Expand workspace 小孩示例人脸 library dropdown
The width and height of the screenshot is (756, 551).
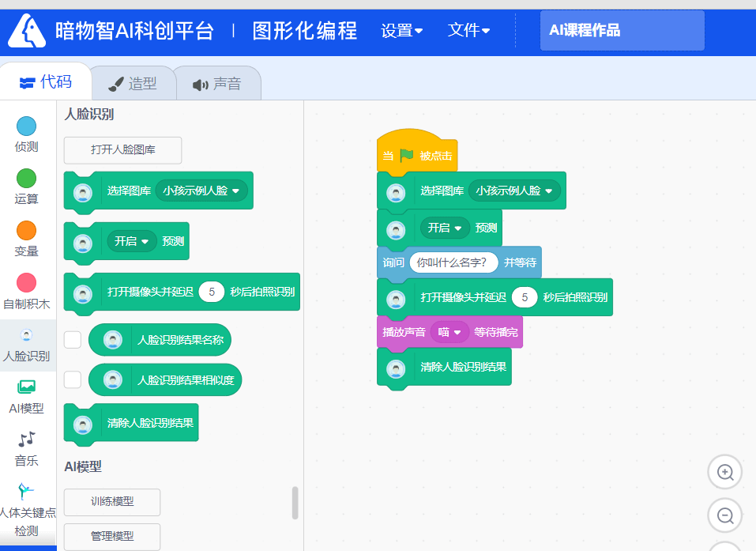[x=514, y=191]
